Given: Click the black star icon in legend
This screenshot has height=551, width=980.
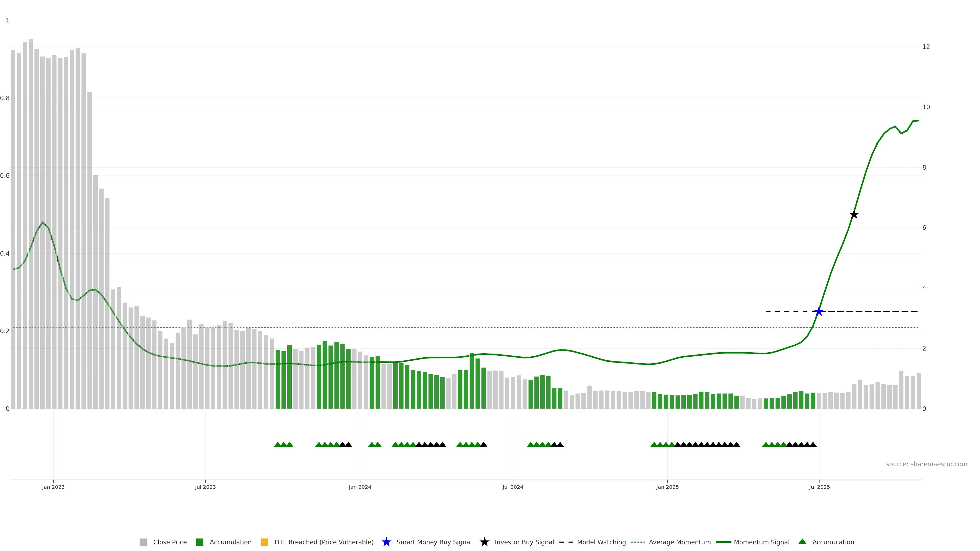Looking at the screenshot, I should tap(484, 542).
